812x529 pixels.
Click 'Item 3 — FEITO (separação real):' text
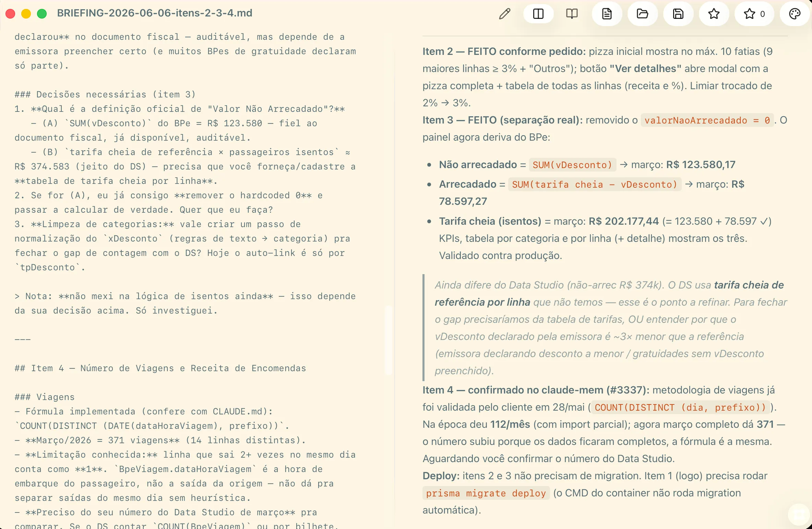[502, 120]
